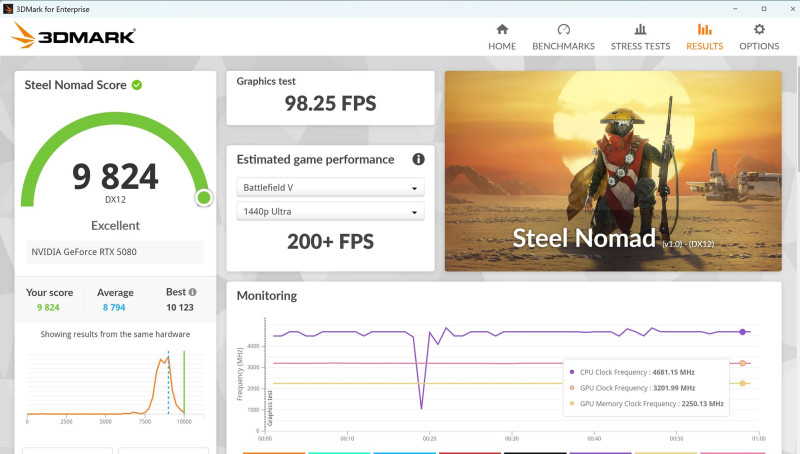
Task: Open the Home navigation tab
Action: [502, 37]
